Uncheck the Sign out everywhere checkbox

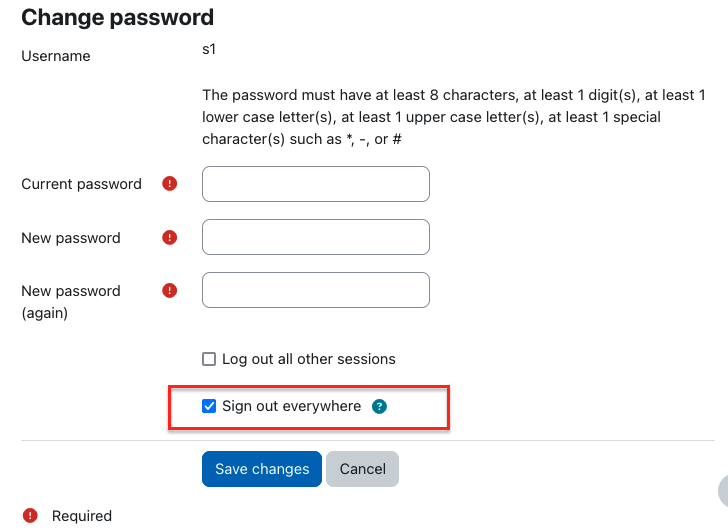tap(209, 406)
